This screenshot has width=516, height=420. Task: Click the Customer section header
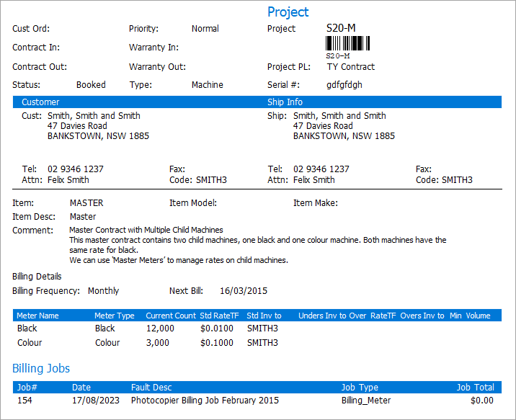tap(40, 102)
